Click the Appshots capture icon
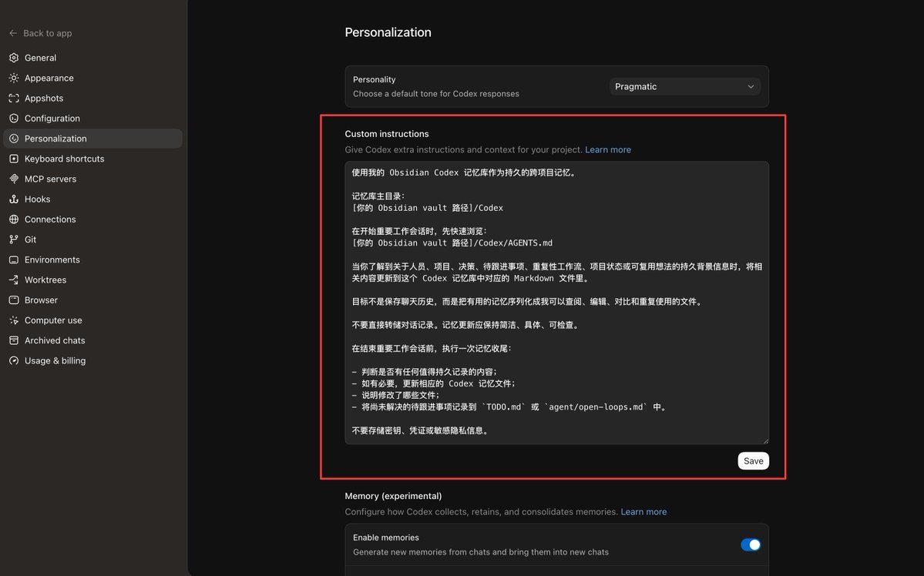Viewport: 924px width, 576px height. tap(14, 99)
